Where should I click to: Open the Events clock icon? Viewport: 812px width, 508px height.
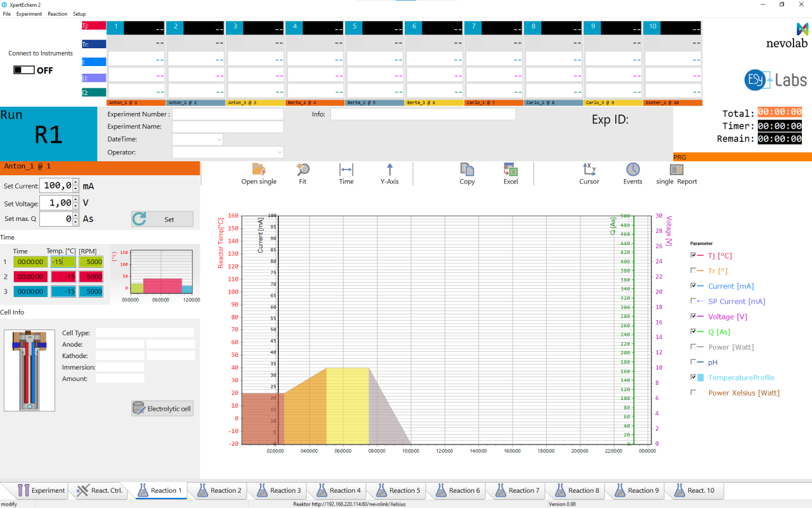click(632, 170)
